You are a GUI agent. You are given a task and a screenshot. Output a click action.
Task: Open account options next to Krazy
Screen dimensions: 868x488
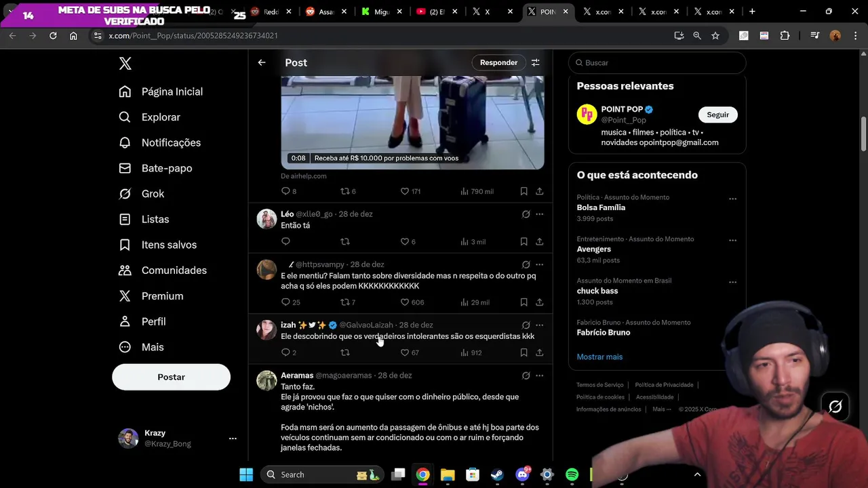(x=233, y=439)
